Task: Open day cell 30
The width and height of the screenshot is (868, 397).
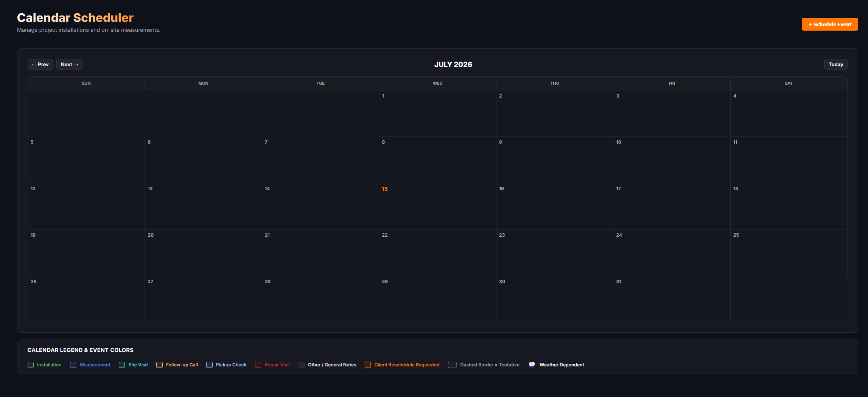Action: pyautogui.click(x=555, y=299)
